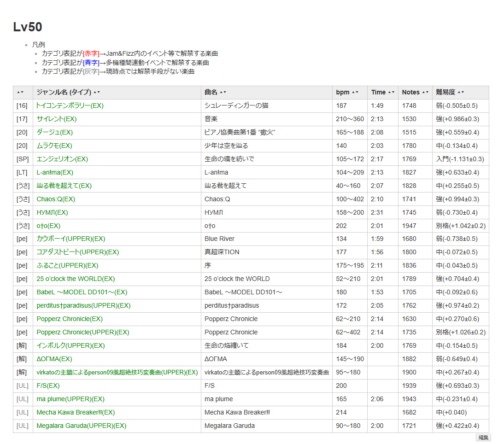Open Popperz Chronicle(EX) link
The width and height of the screenshot is (504, 444).
point(70,319)
